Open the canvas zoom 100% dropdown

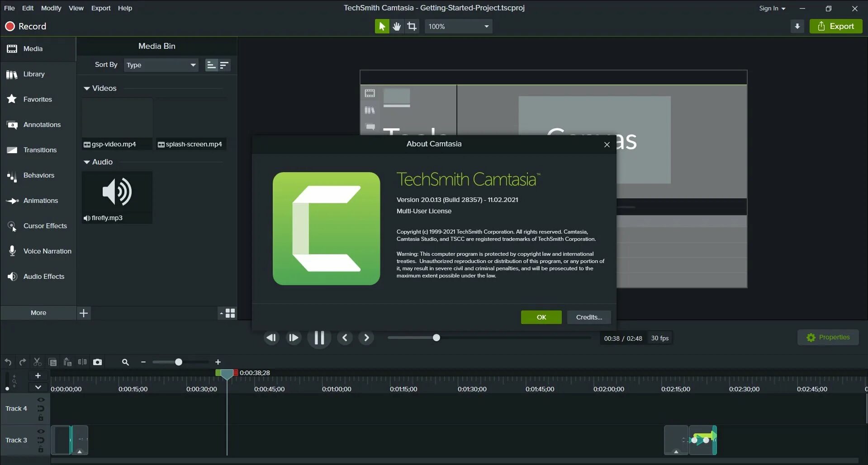pyautogui.click(x=458, y=26)
